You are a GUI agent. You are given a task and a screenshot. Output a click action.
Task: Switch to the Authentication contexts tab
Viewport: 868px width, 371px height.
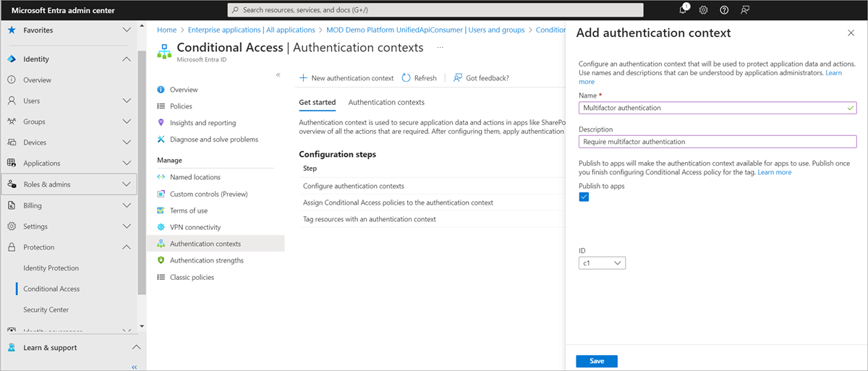(x=386, y=103)
